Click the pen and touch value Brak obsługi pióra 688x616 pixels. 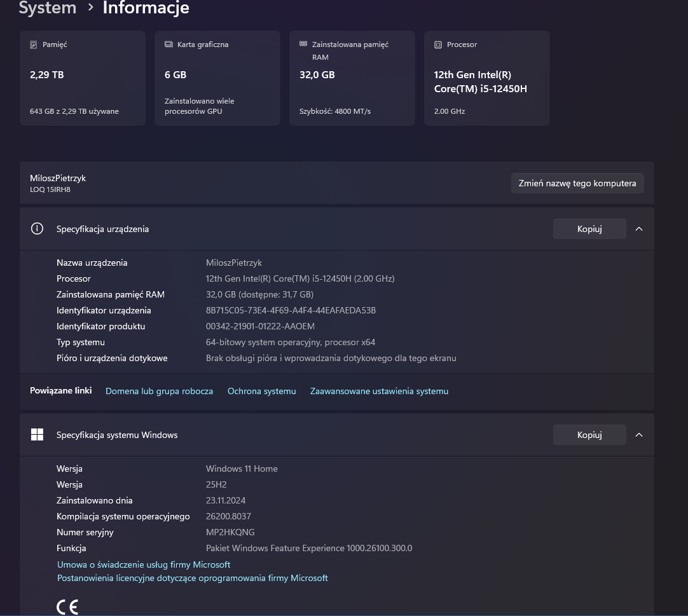[331, 358]
